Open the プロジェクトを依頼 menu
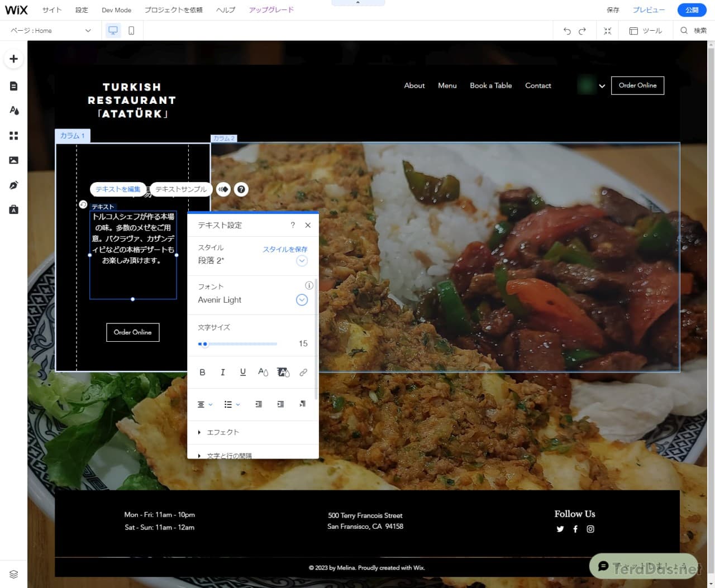The image size is (715, 588). [174, 10]
